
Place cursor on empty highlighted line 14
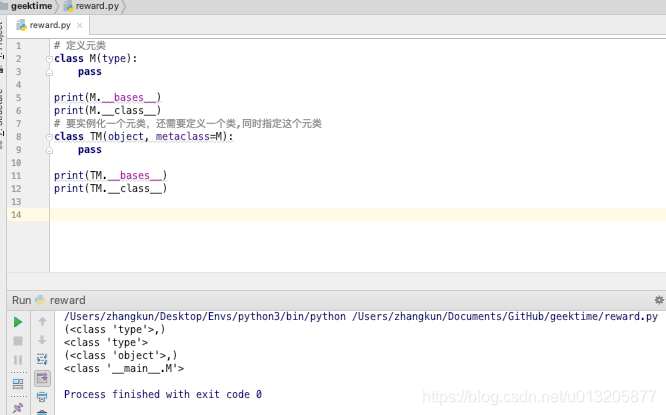[358, 215]
